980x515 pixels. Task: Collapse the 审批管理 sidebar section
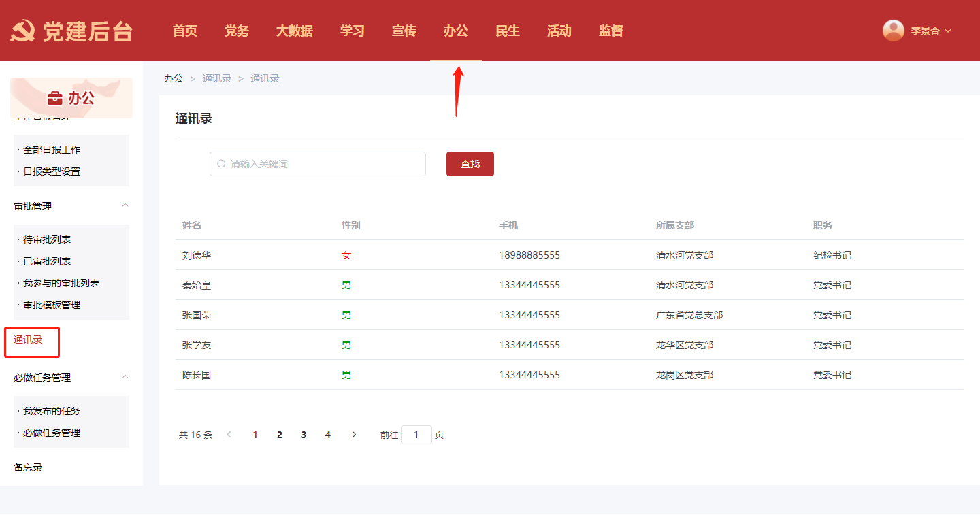(125, 205)
